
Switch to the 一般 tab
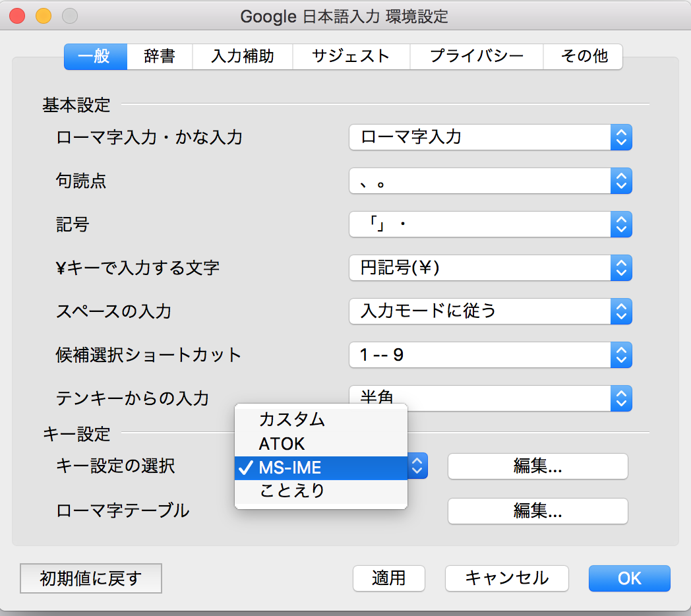(x=96, y=57)
